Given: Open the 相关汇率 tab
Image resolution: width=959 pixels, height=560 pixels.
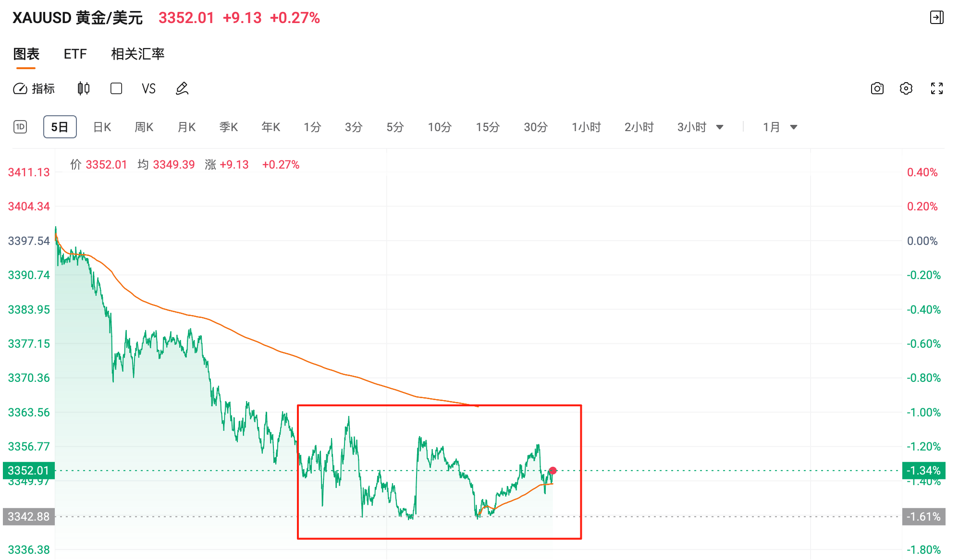Looking at the screenshot, I should [137, 54].
